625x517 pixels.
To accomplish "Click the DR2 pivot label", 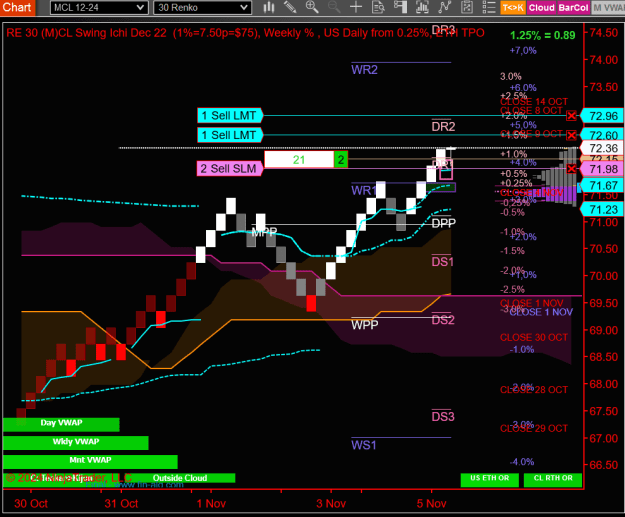I will 443,126.
